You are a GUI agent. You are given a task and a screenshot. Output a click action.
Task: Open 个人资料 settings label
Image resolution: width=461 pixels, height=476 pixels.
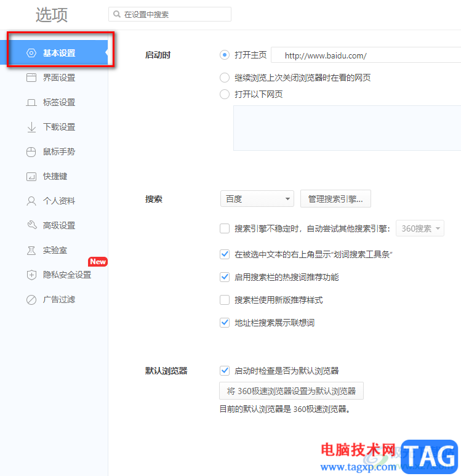59,201
